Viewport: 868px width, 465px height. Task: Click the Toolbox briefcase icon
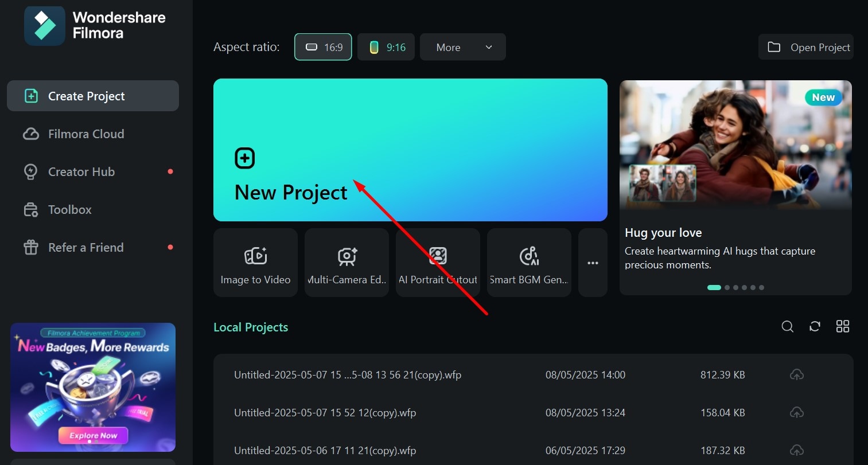pos(31,210)
